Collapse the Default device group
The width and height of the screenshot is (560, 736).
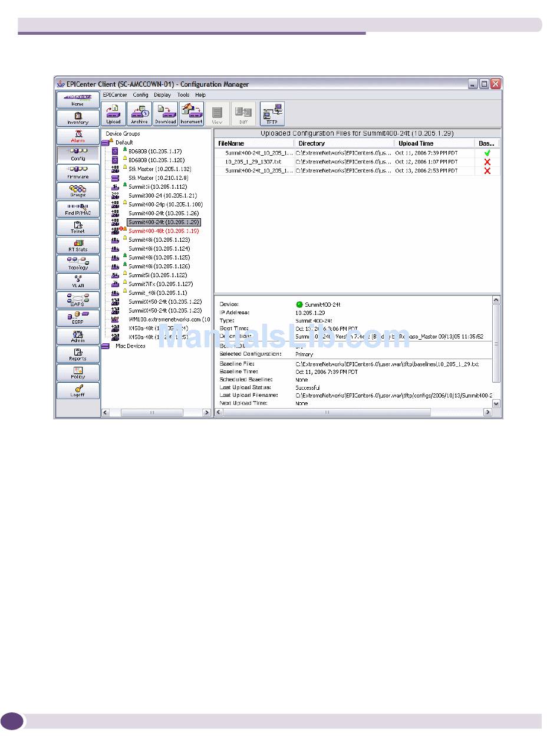point(106,143)
